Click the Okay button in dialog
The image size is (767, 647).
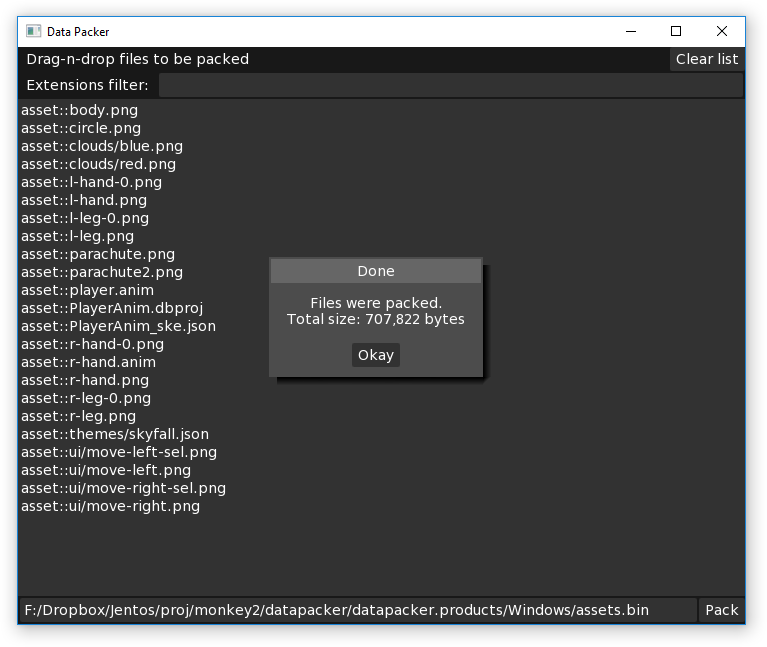pos(375,355)
